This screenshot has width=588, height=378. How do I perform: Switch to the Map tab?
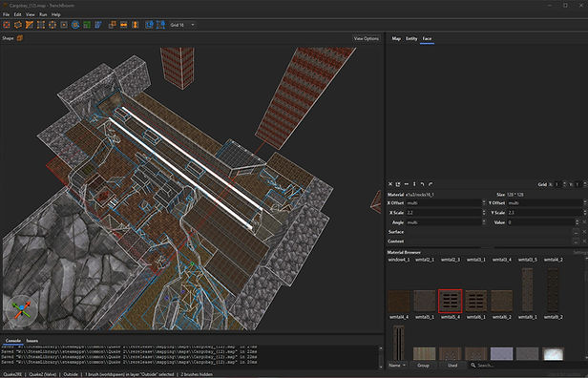point(396,38)
